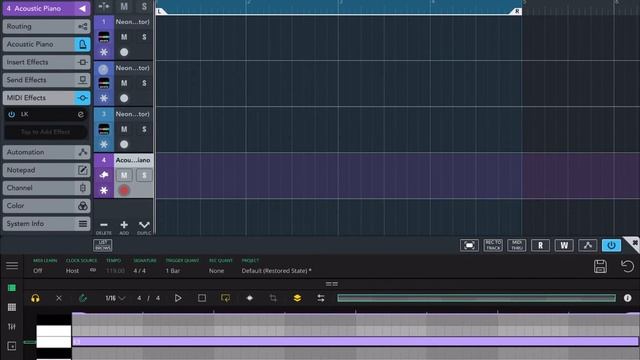
Task: Tap to Add Effect slot
Action: pos(46,132)
